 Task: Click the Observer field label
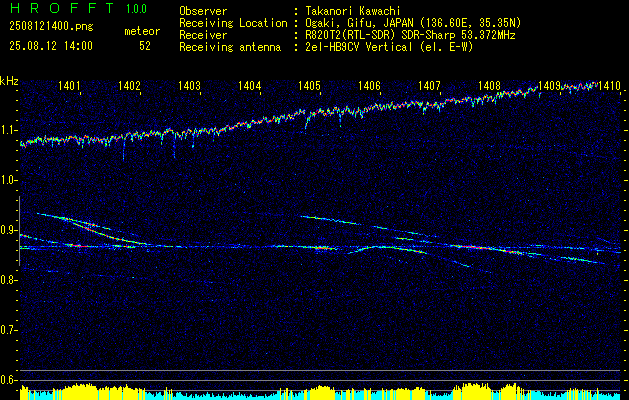(203, 11)
